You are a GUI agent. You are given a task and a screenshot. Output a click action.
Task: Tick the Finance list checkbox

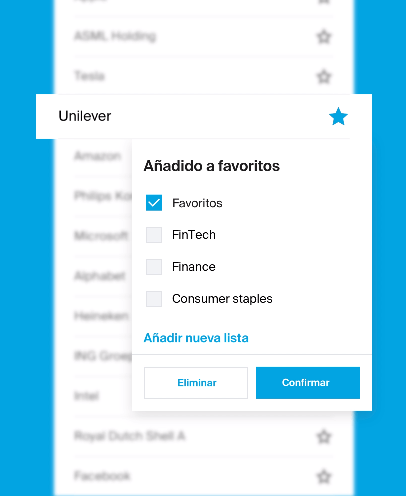pyautogui.click(x=154, y=267)
